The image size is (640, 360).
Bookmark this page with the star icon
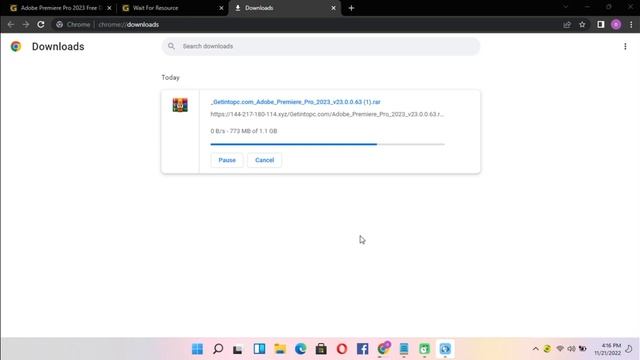582,24
